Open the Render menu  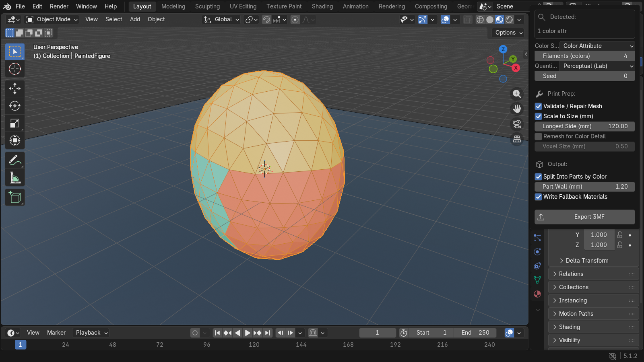[59, 6]
